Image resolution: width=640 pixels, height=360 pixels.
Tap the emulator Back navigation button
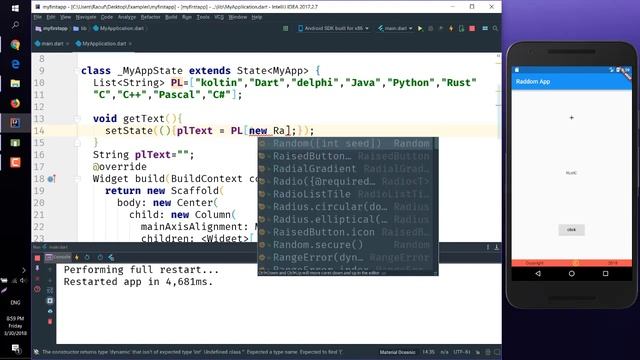pyautogui.click(x=538, y=273)
